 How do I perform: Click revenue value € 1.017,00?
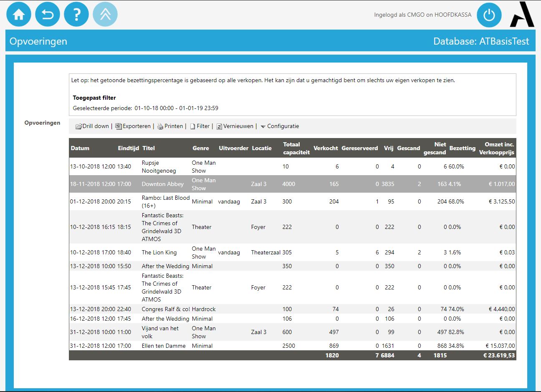pyautogui.click(x=502, y=184)
